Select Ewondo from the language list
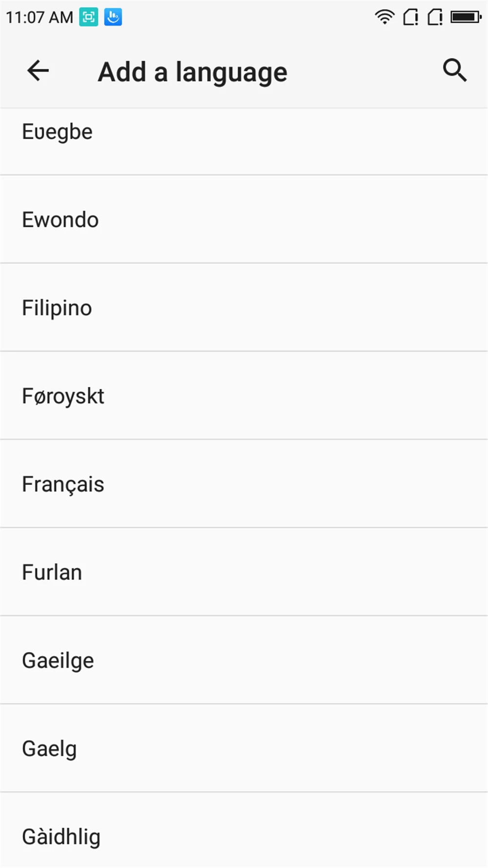Image resolution: width=488 pixels, height=868 pixels. [244, 219]
